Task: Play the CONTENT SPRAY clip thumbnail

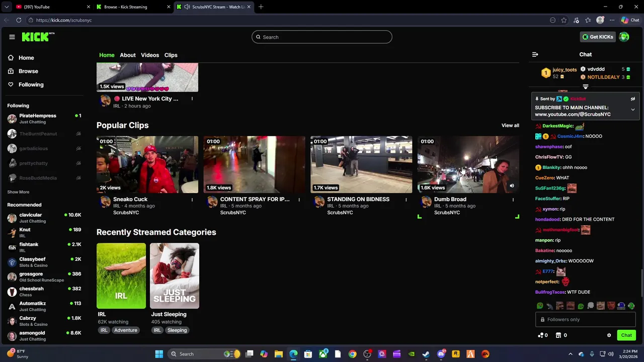Action: (254, 164)
